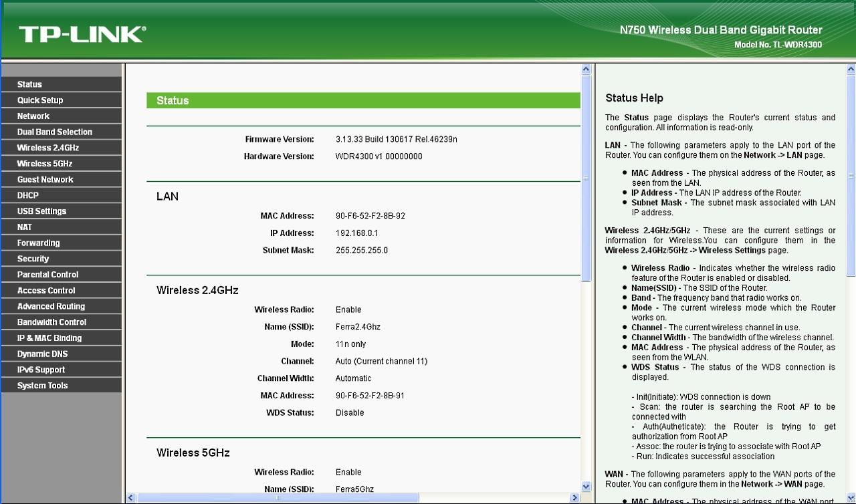Open the Quick Setup menu item
Viewport: 856px width, 504px height.
click(x=40, y=100)
